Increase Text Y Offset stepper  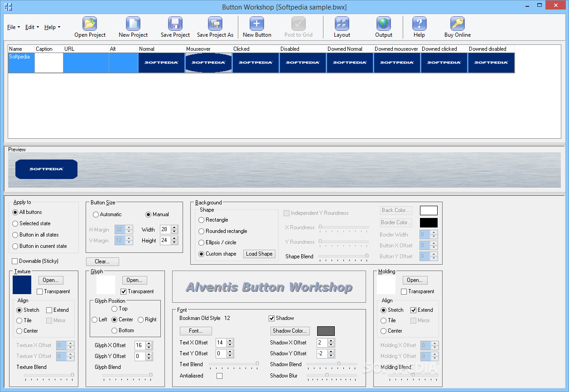[x=231, y=351]
